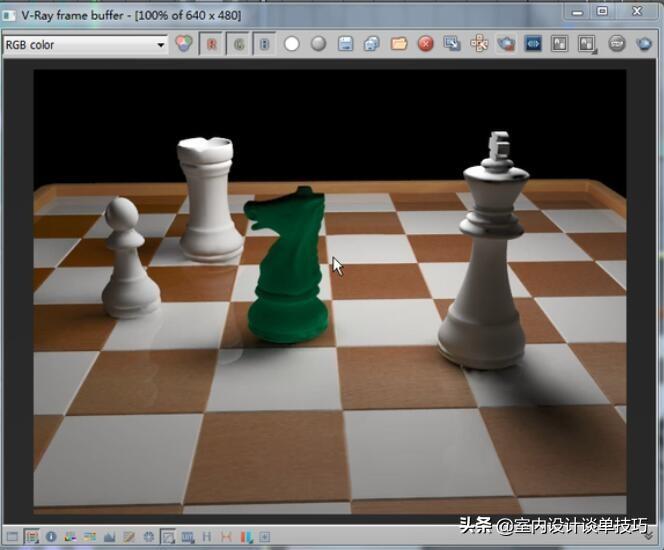Toggle color levels correction in bottom bar

pos(70,537)
